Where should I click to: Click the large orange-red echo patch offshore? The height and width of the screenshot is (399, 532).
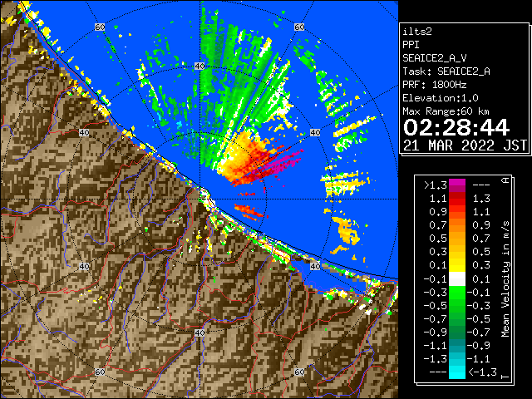click(246, 158)
